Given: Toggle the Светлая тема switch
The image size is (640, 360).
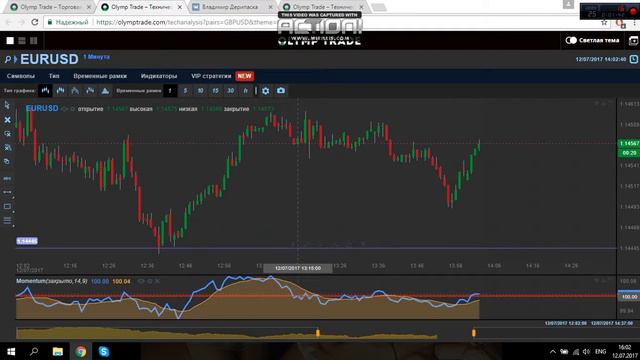Looking at the screenshot, I should (x=571, y=40).
